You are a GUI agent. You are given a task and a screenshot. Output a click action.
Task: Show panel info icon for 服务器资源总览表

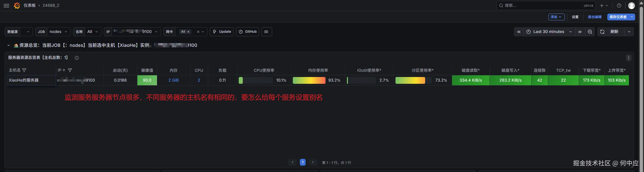click(x=77, y=58)
